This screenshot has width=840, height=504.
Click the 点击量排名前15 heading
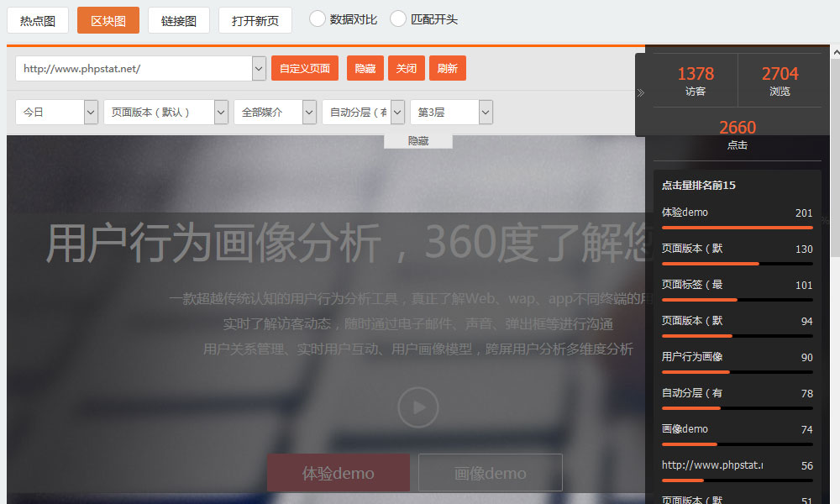699,186
